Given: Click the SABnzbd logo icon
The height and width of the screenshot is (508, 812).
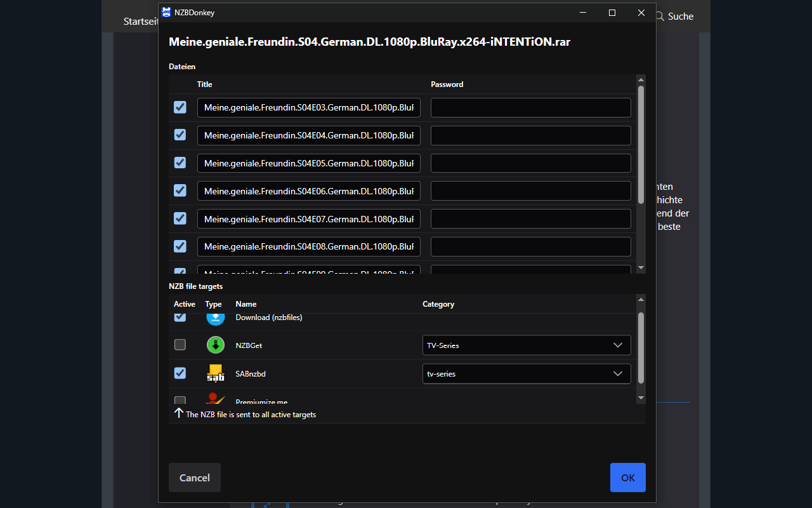Looking at the screenshot, I should pos(215,373).
